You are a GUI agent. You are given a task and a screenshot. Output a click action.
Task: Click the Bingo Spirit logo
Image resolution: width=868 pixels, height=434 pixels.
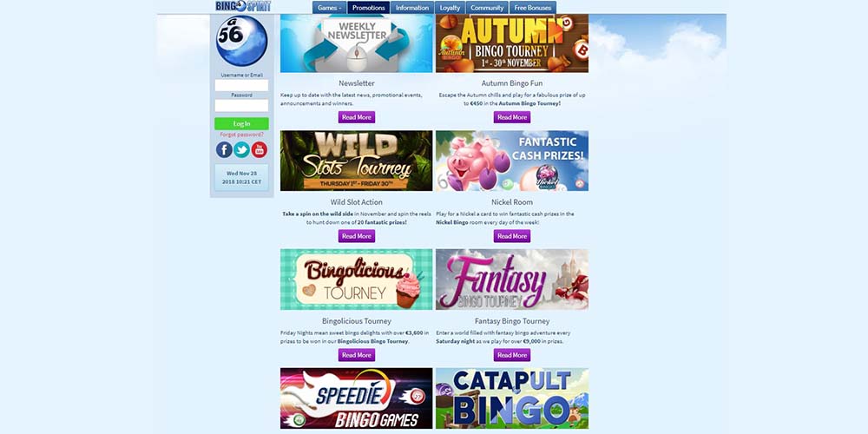(x=244, y=6)
